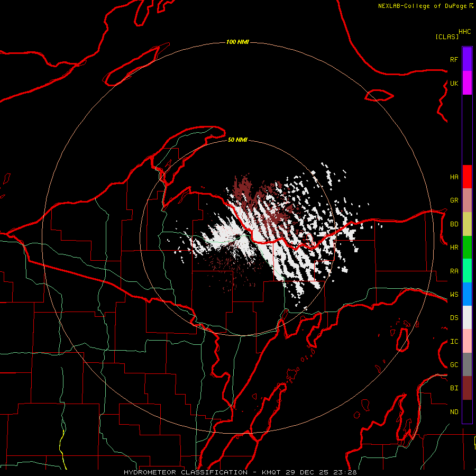This screenshot has width=476, height=476.
Task: Select the GC gray legend swatch
Action: tap(467, 364)
